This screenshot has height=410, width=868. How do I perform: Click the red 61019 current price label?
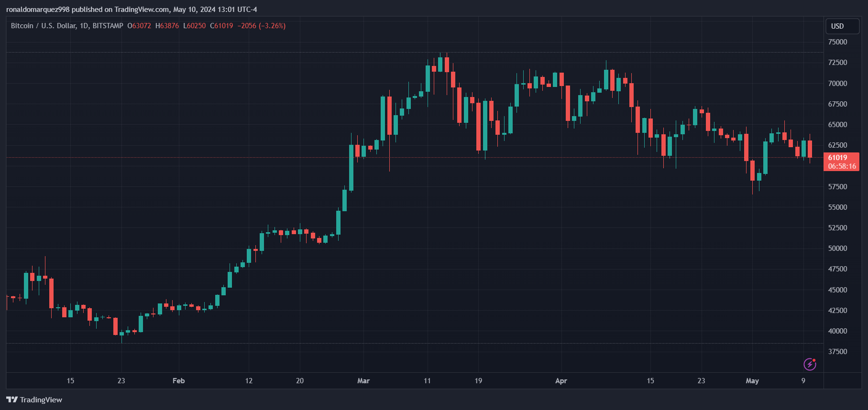pyautogui.click(x=841, y=158)
